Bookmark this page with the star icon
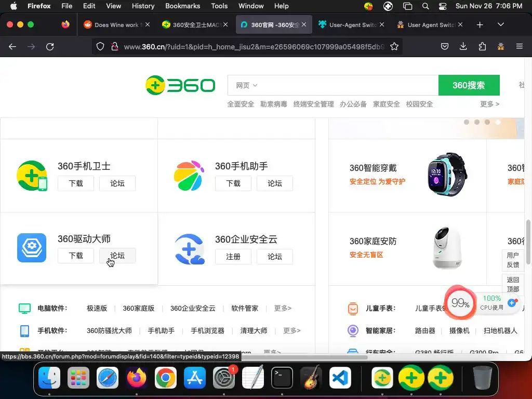 click(x=394, y=46)
